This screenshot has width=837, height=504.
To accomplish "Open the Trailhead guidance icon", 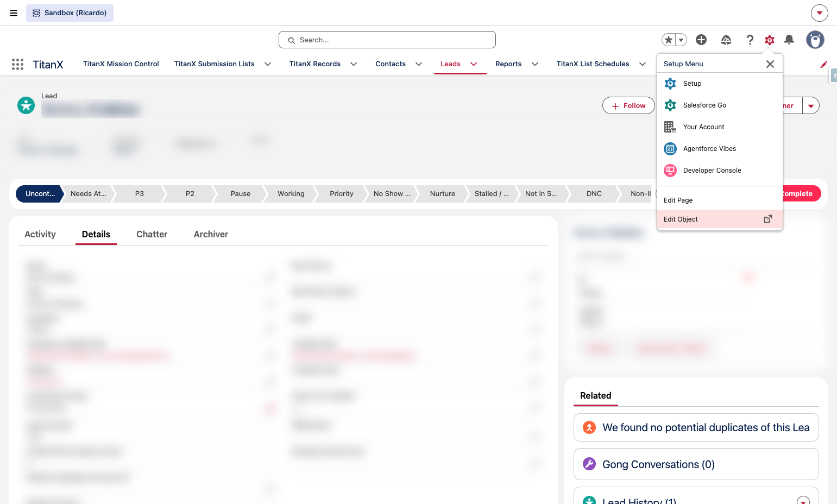I will (726, 40).
